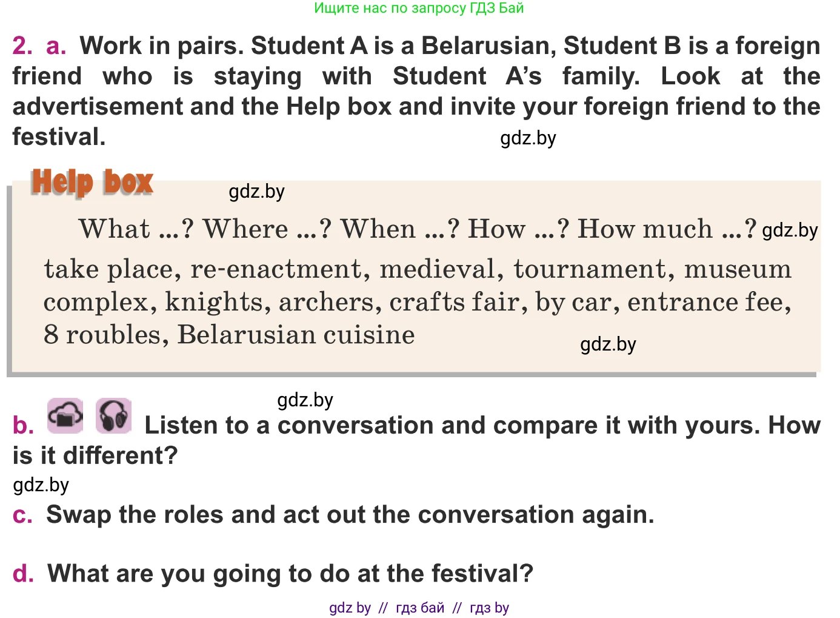Select the pink letter "d." task marker
Image resolution: width=840 pixels, height=618 pixels.
point(24,574)
